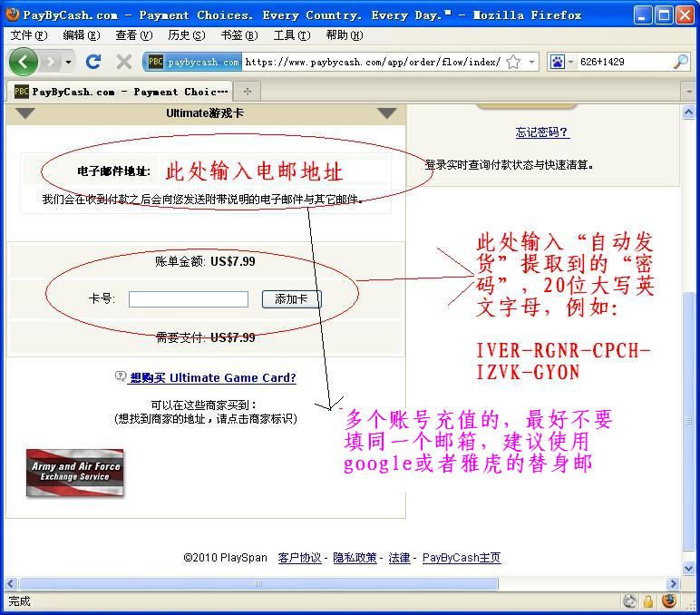Select the PayByCash.com browser tab
700x615 pixels.
[120, 92]
